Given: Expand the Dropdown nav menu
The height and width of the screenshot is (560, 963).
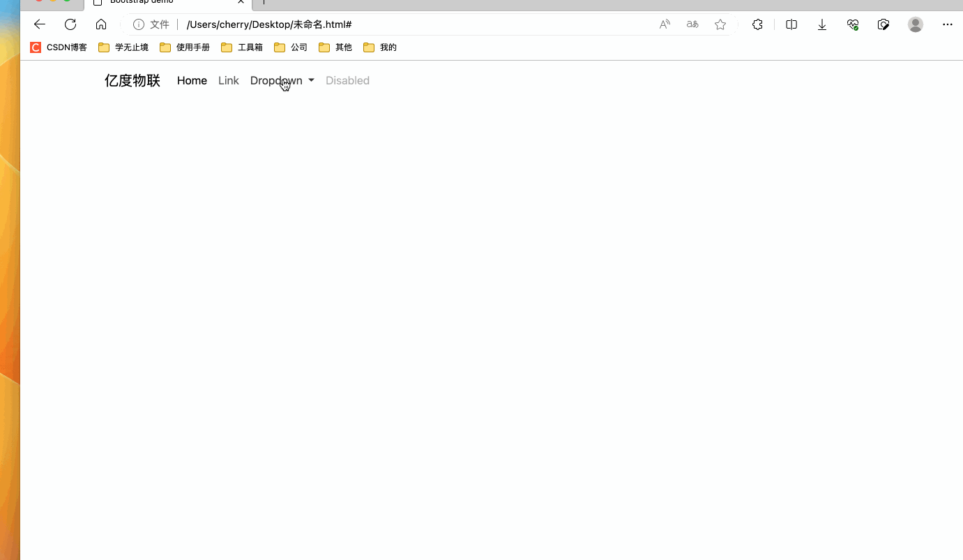Looking at the screenshot, I should [282, 81].
